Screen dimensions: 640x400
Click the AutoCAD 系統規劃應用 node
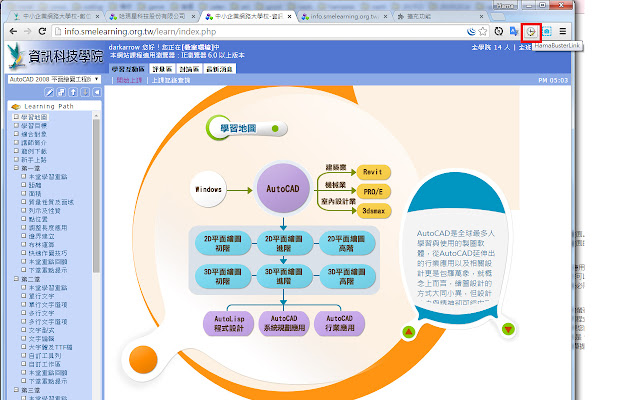coord(284,323)
